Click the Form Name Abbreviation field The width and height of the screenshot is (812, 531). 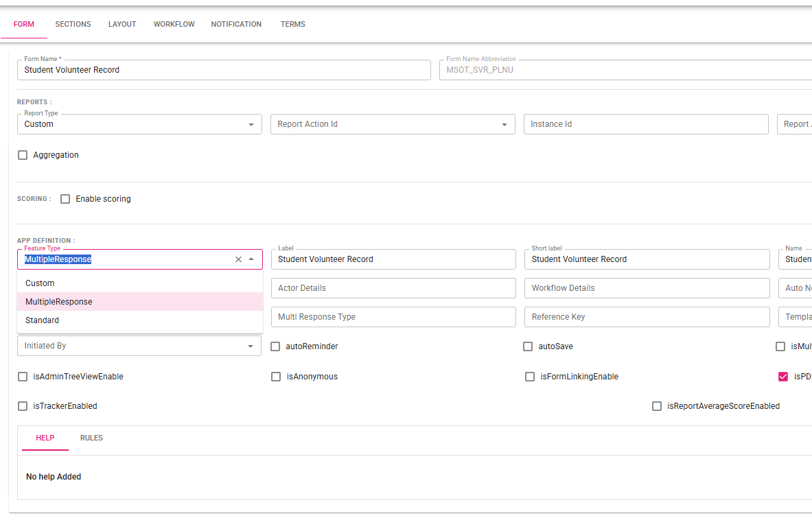coord(625,70)
